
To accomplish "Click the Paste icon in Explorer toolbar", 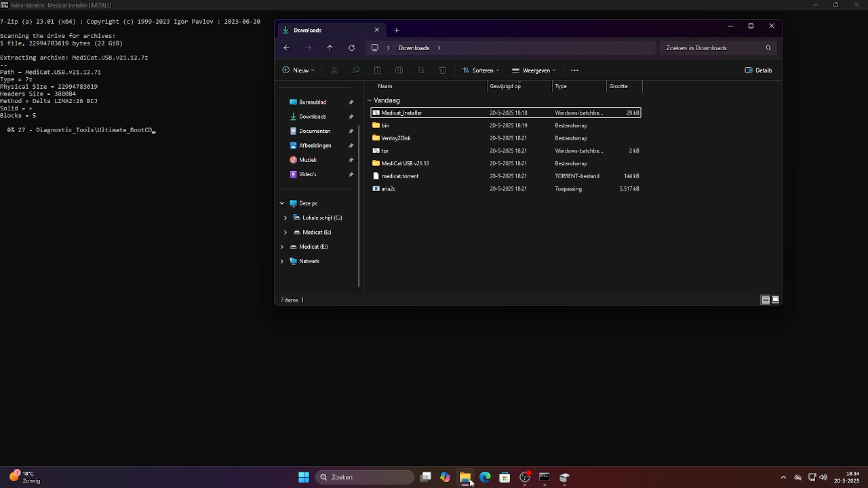I will point(377,70).
